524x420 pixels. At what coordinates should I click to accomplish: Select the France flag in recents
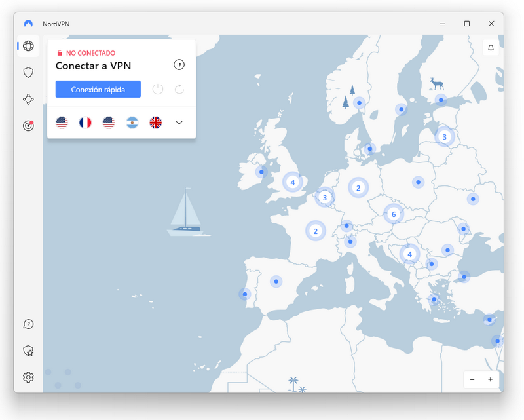[x=85, y=123]
